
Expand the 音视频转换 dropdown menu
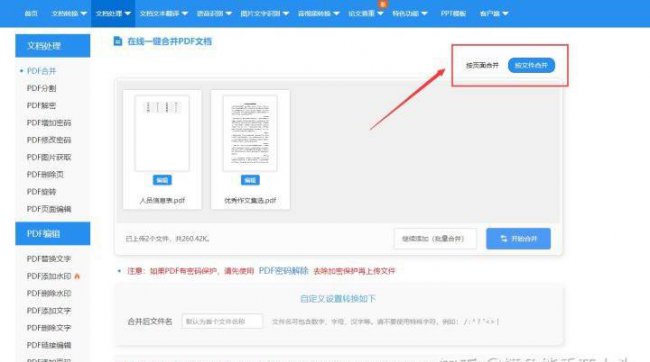coord(318,13)
